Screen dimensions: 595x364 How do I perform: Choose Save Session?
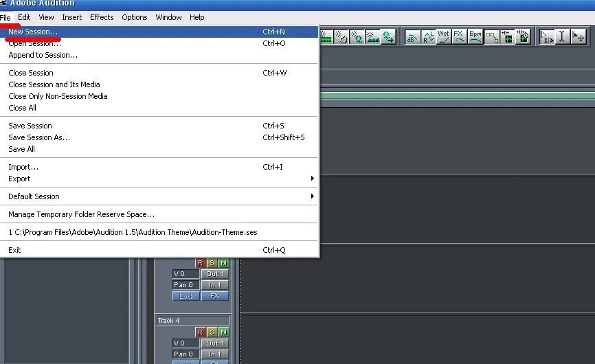[x=159, y=126]
